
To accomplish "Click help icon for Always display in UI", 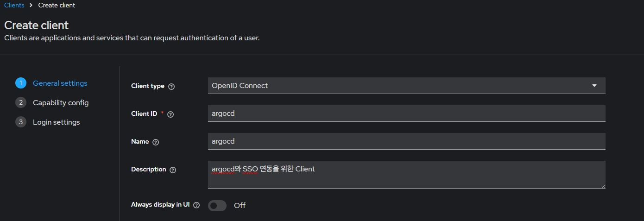I will pos(196,205).
